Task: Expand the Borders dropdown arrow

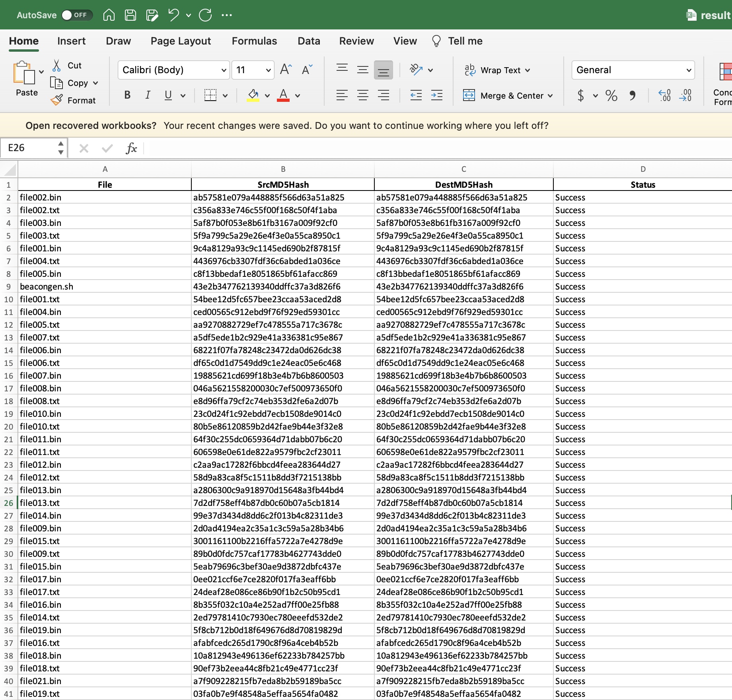Action: point(225,95)
